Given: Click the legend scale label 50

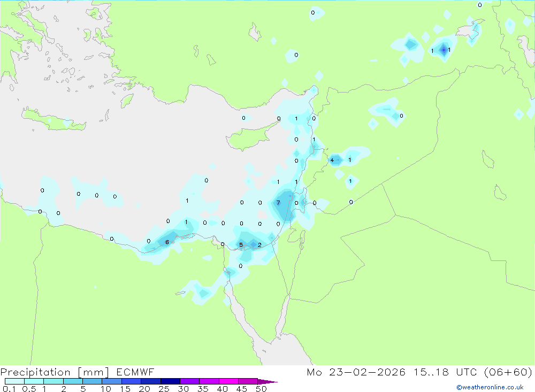Looking at the screenshot, I should 261,389.
